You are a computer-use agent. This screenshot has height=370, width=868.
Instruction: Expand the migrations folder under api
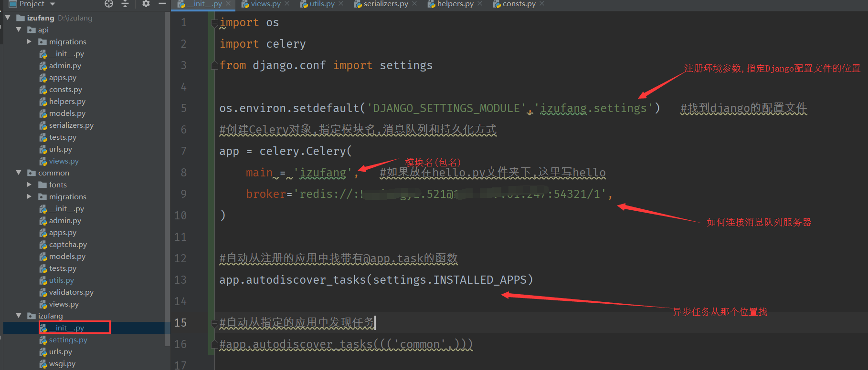pos(29,41)
